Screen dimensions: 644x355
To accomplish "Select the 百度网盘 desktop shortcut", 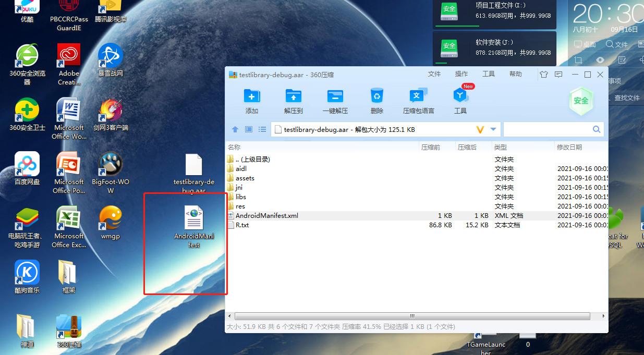I will (x=27, y=168).
